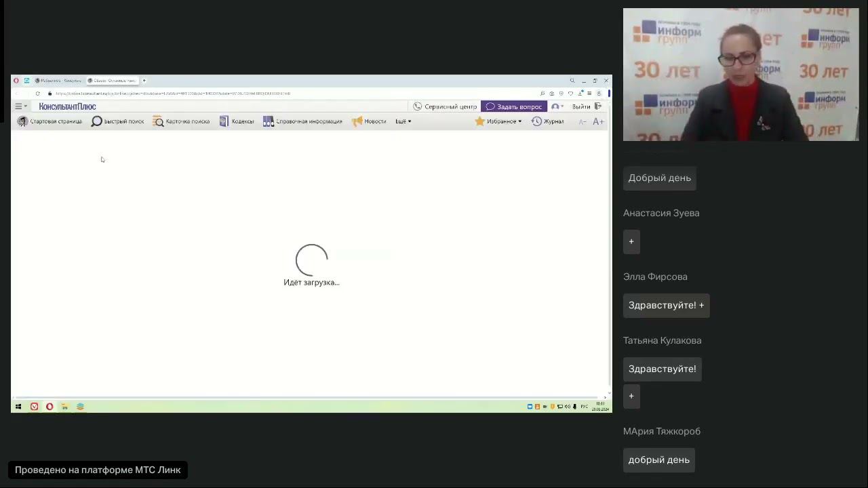Open Карточка поиска search card

(181, 121)
